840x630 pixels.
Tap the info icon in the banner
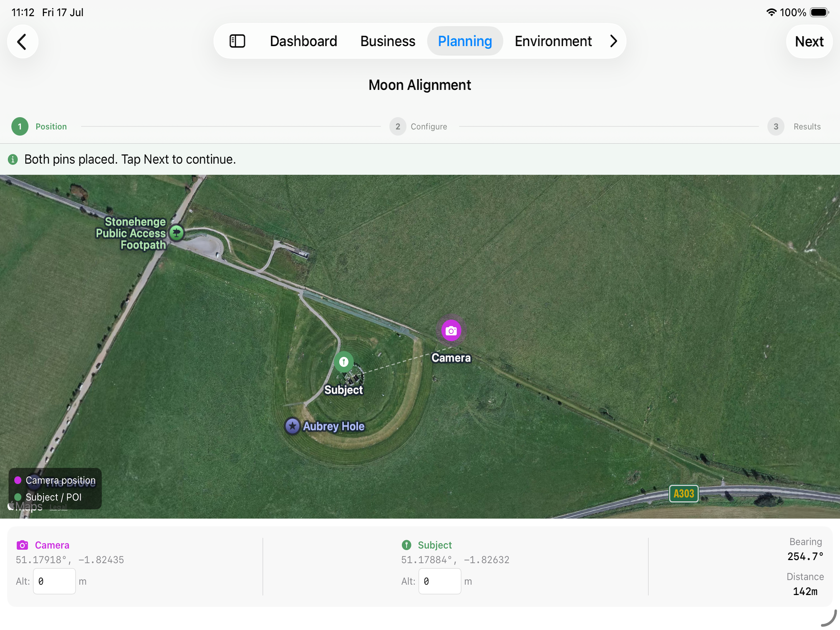coord(13,159)
